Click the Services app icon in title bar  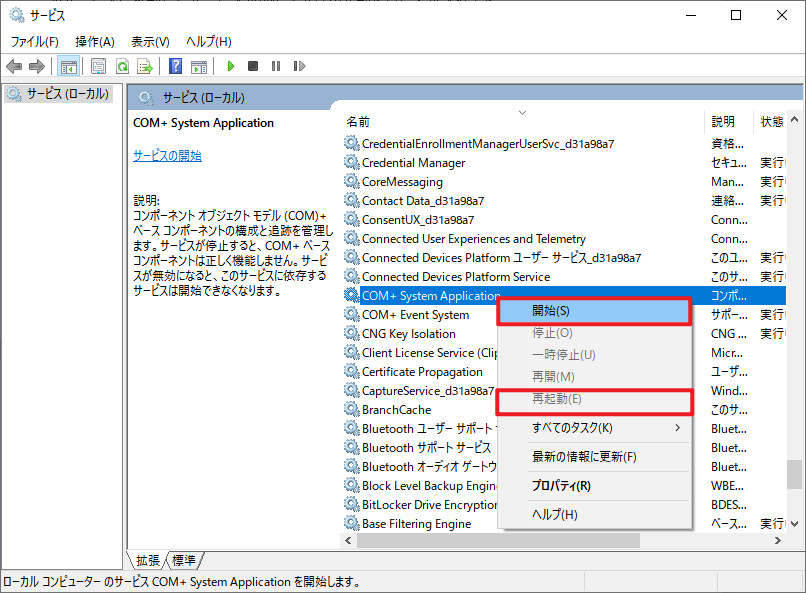(x=17, y=15)
